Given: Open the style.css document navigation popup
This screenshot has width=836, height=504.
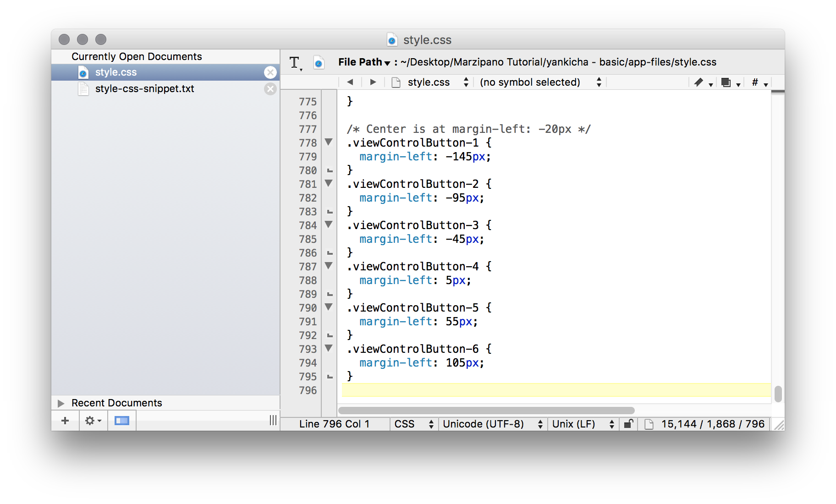Looking at the screenshot, I should (431, 82).
